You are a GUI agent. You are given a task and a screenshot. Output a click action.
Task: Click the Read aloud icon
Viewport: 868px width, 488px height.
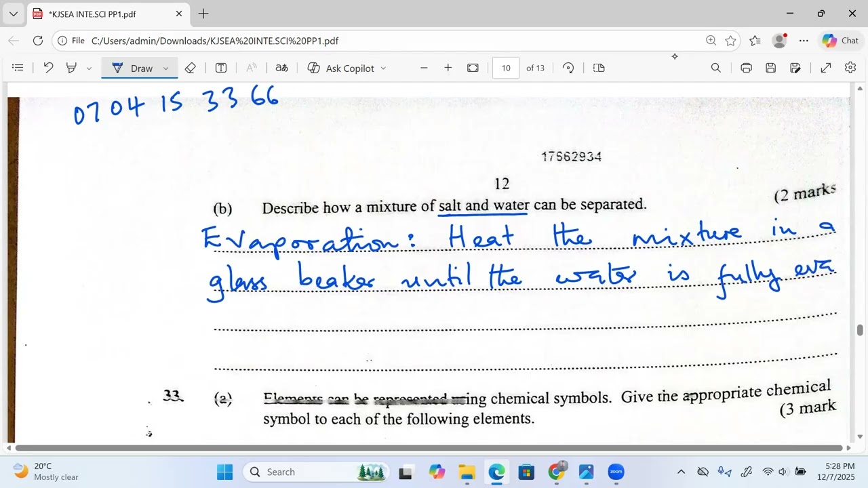pyautogui.click(x=251, y=68)
